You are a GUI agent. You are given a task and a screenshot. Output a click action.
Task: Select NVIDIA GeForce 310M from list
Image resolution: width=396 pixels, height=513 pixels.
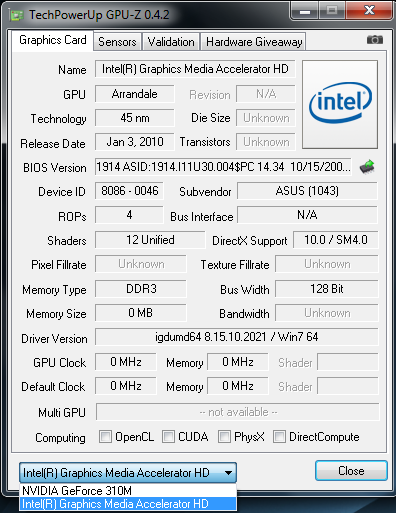tap(128, 491)
